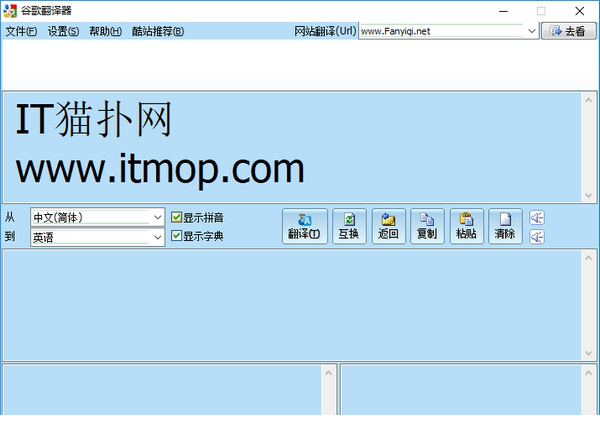The width and height of the screenshot is (600, 431).
Task: Click the bottom-right pane scroll-up arrow
Action: pyautogui.click(x=589, y=373)
